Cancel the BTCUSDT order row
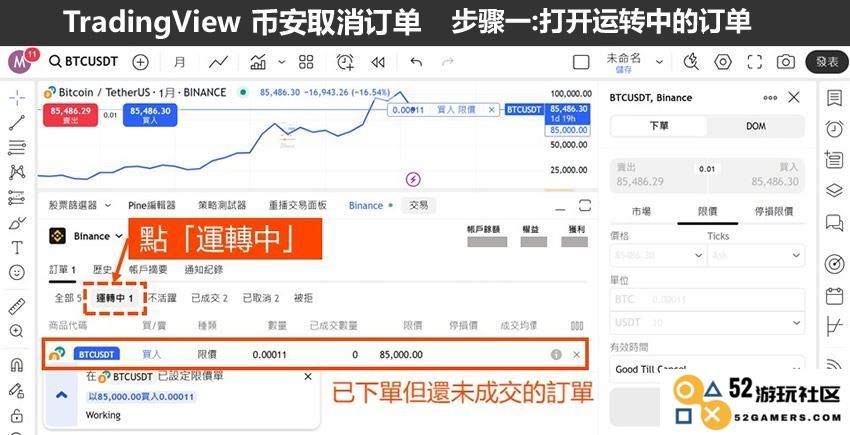 (576, 355)
